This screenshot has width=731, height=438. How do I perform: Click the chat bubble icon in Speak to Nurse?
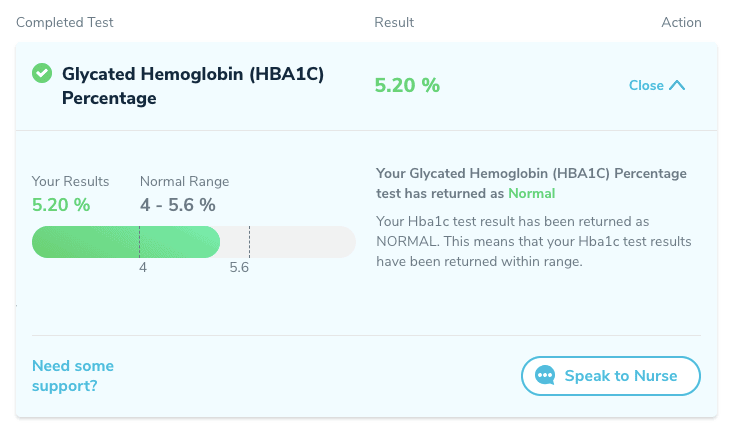(545, 376)
